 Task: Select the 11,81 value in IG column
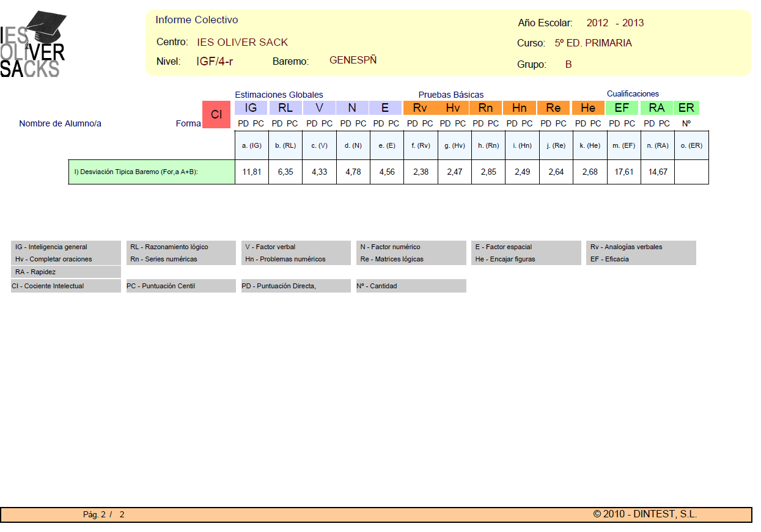pyautogui.click(x=251, y=172)
